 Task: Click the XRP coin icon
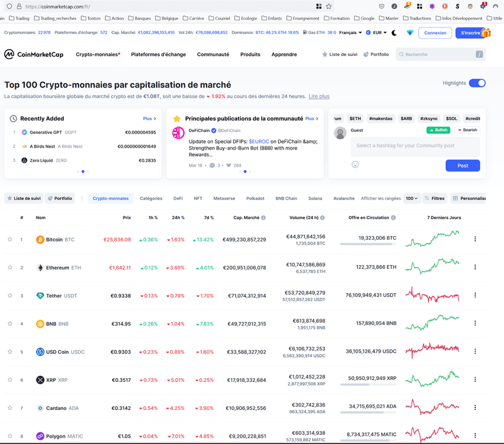pos(40,380)
